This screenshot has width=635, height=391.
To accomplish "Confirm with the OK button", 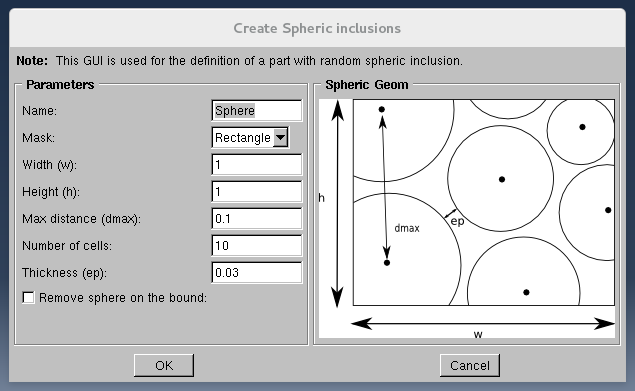I will 164,365.
